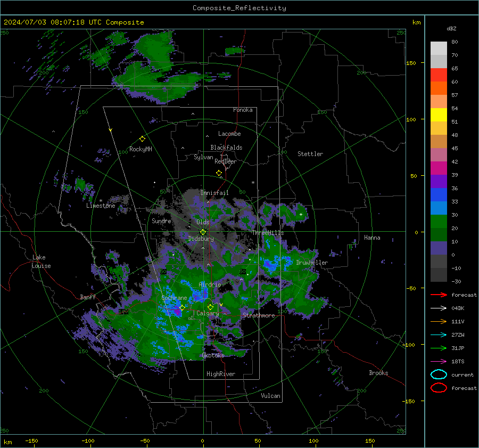Viewport: 479px width, 448px height.
Task: Click the 'km' label at top right
Action: pyautogui.click(x=416, y=22)
